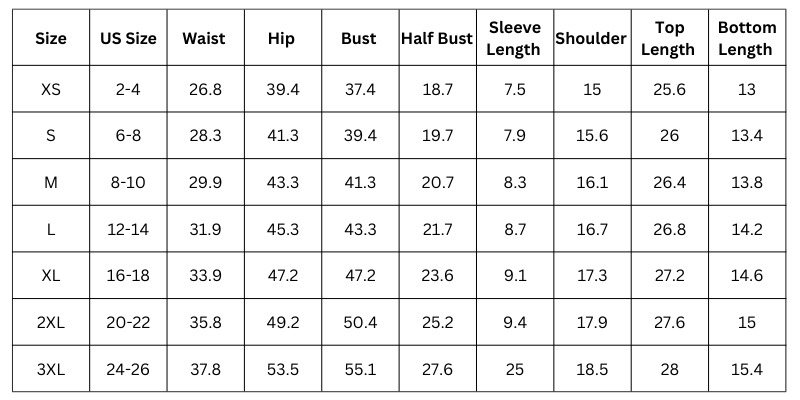Select bottom length value 14.2
The height and width of the screenshot is (400, 800).
tap(747, 230)
